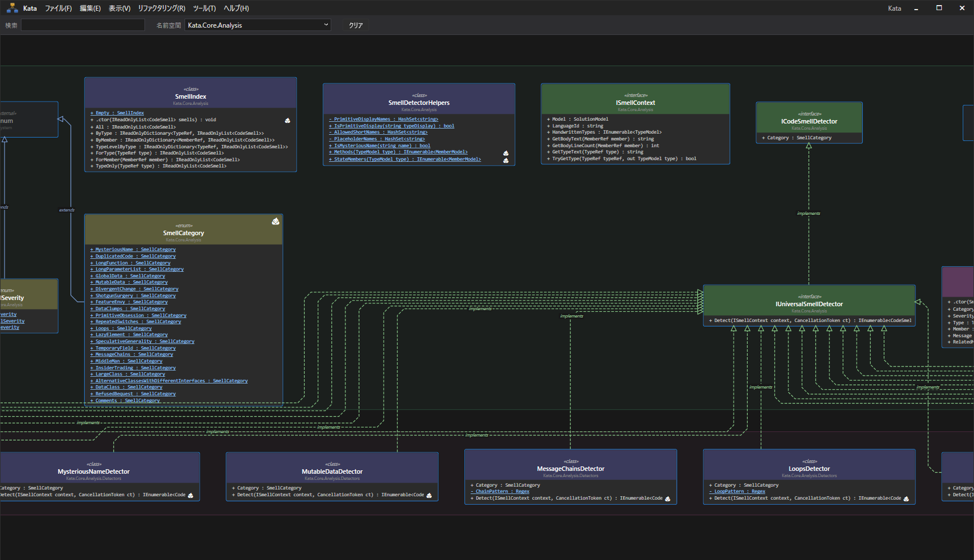Click 'ByType' dictionary row in SmellIndex

(x=177, y=133)
